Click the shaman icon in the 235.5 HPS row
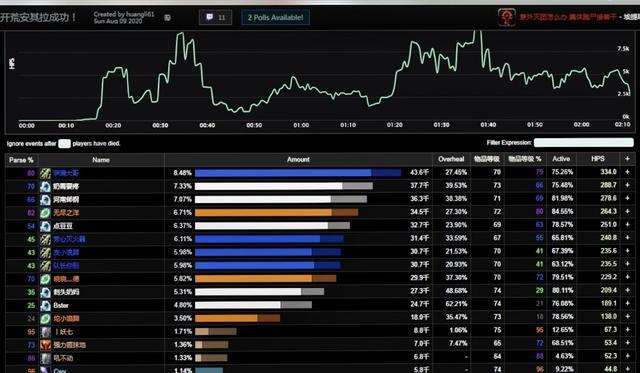 (45, 266)
